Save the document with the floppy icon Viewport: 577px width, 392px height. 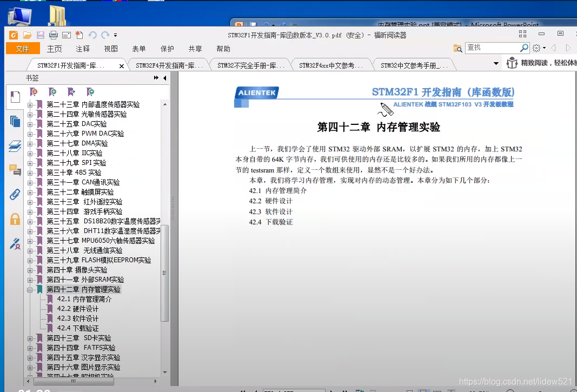tap(41, 35)
